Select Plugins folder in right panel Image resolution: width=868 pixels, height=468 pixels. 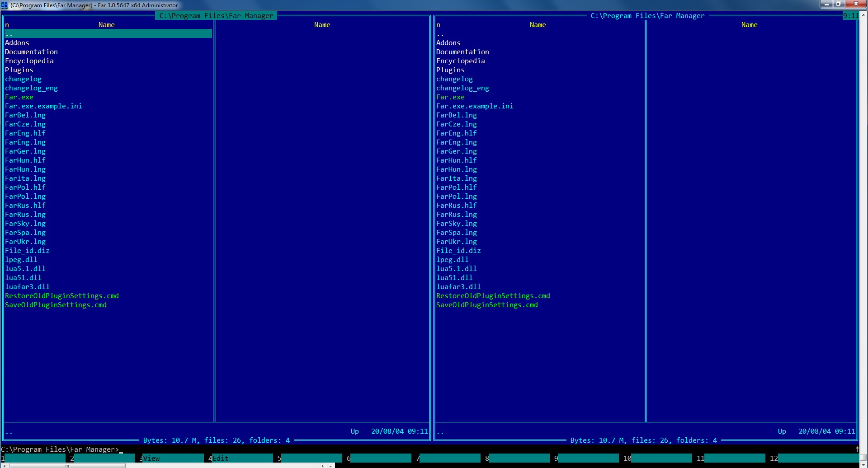coord(450,70)
